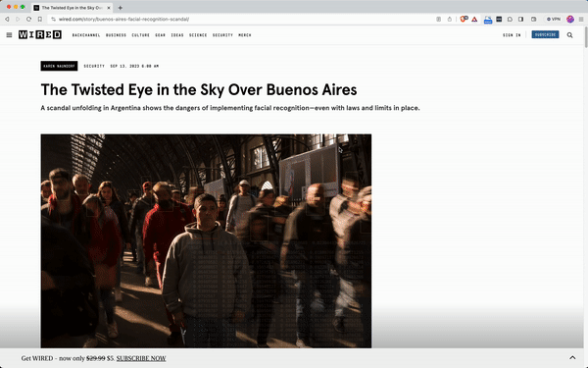Click the article publish date text
The height and width of the screenshot is (368, 588).
pyautogui.click(x=134, y=66)
